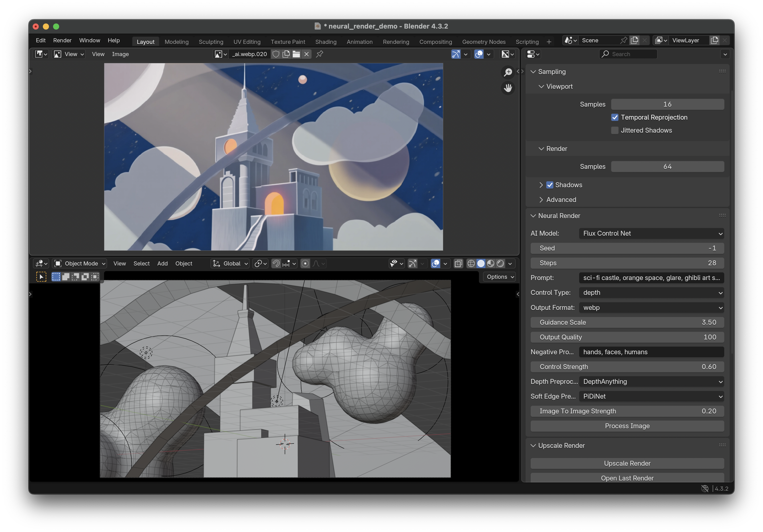
Task: Click the Process Image button
Action: (627, 426)
